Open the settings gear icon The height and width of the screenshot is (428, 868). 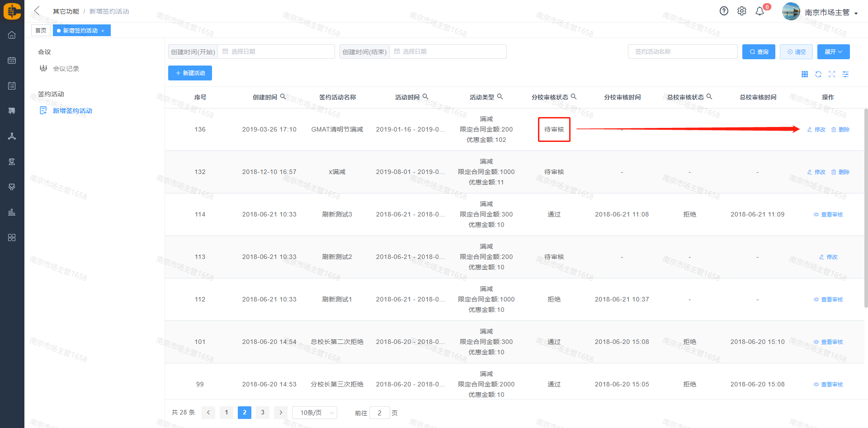coord(742,11)
